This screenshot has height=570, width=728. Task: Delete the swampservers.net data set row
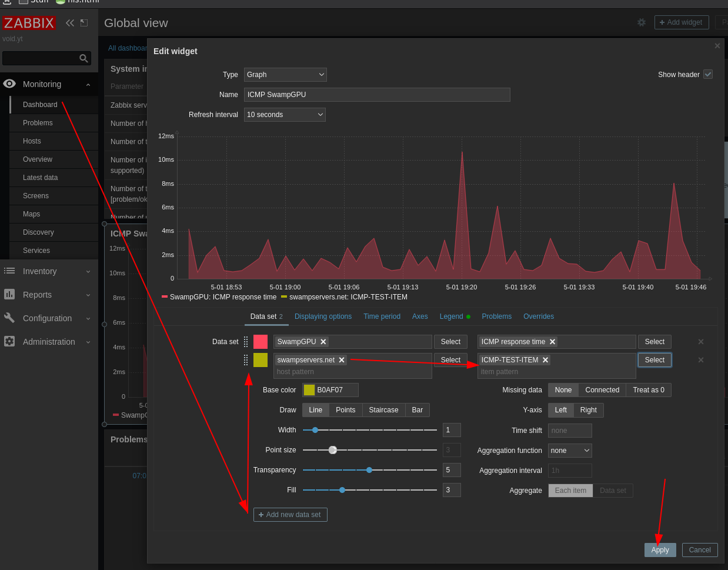pos(701,360)
